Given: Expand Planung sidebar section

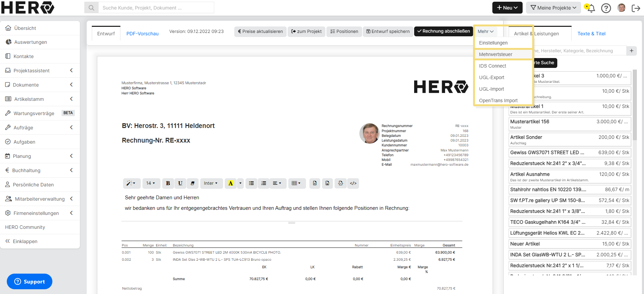Looking at the screenshot, I should point(40,156).
